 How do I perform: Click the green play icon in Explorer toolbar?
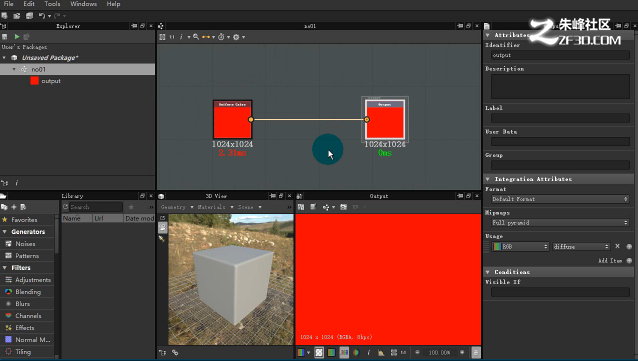(x=17, y=37)
